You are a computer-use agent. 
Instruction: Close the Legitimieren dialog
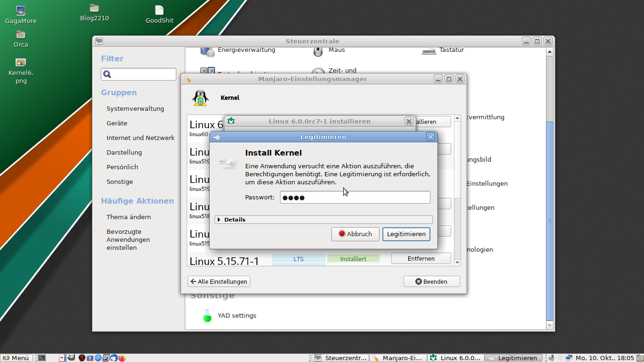click(x=430, y=137)
